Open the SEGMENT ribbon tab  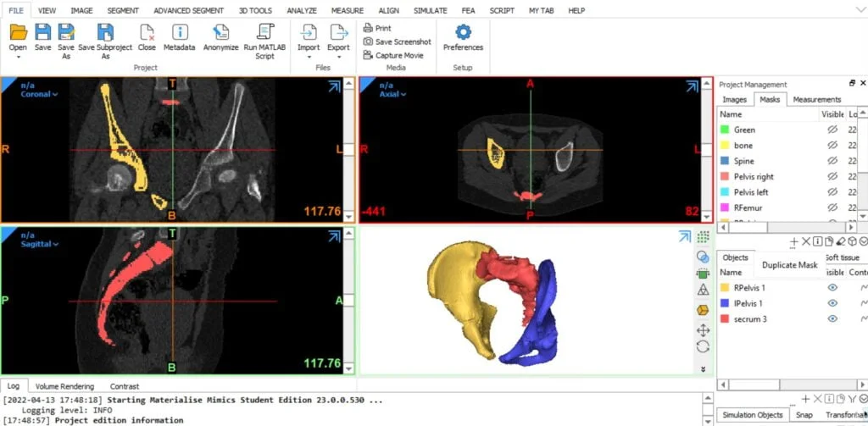(x=123, y=10)
